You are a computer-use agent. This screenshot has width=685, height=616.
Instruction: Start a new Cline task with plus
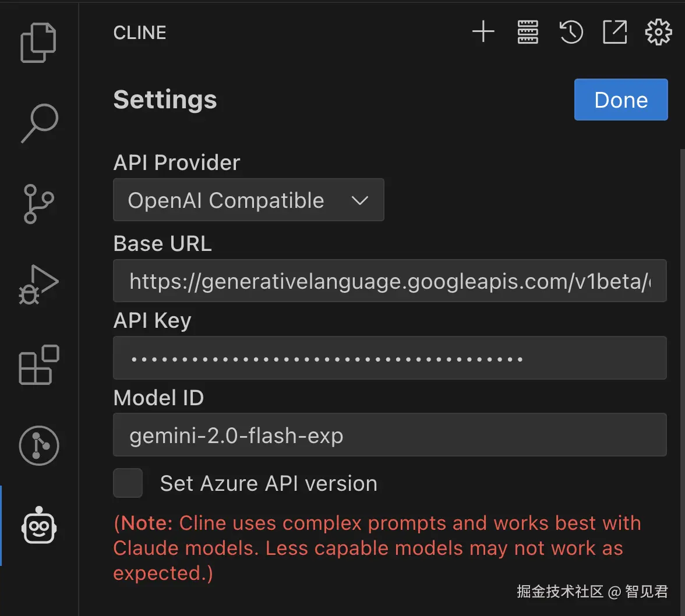coord(483,32)
